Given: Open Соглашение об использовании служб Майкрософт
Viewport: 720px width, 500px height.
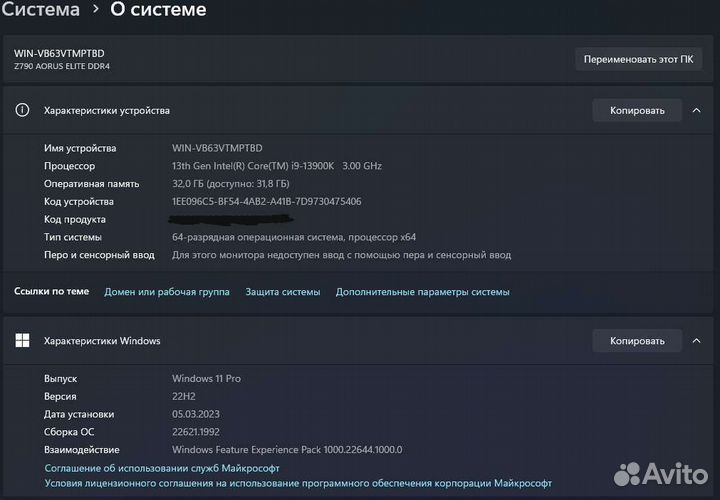Looking at the screenshot, I should pos(162,468).
